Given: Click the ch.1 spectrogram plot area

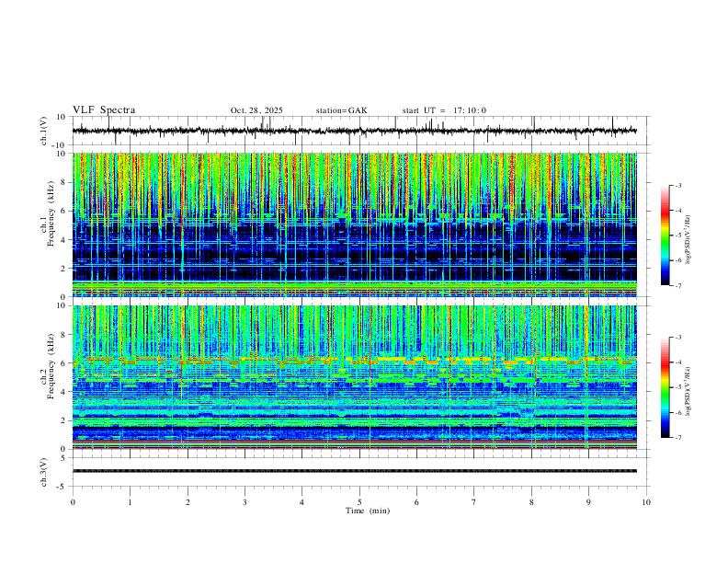Looking at the screenshot, I should point(355,224).
